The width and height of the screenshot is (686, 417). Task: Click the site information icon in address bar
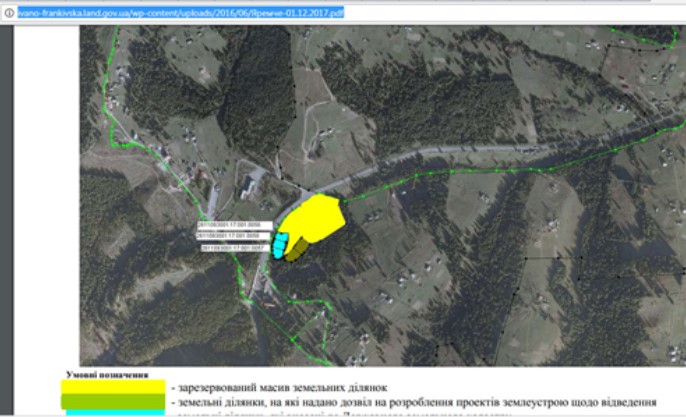(x=7, y=12)
